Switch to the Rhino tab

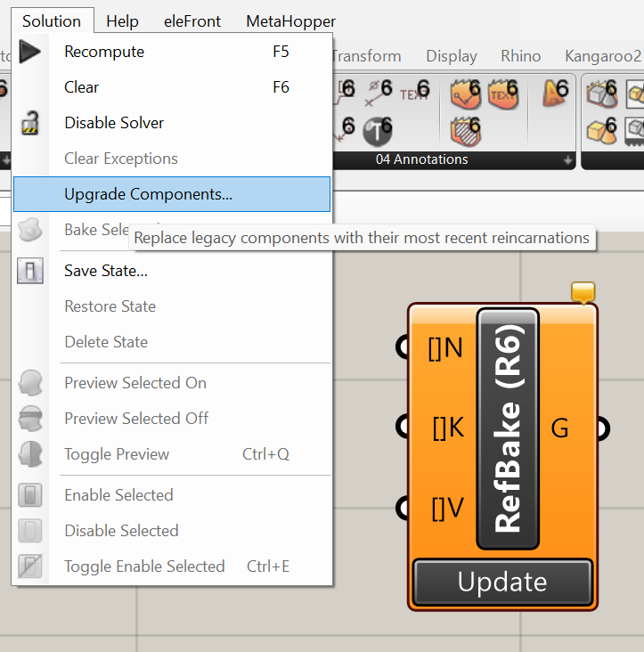pos(520,56)
